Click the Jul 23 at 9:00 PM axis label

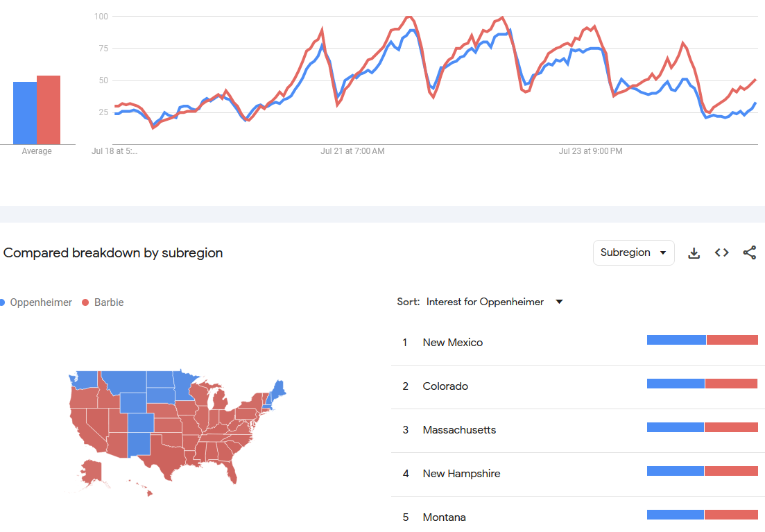[591, 151]
